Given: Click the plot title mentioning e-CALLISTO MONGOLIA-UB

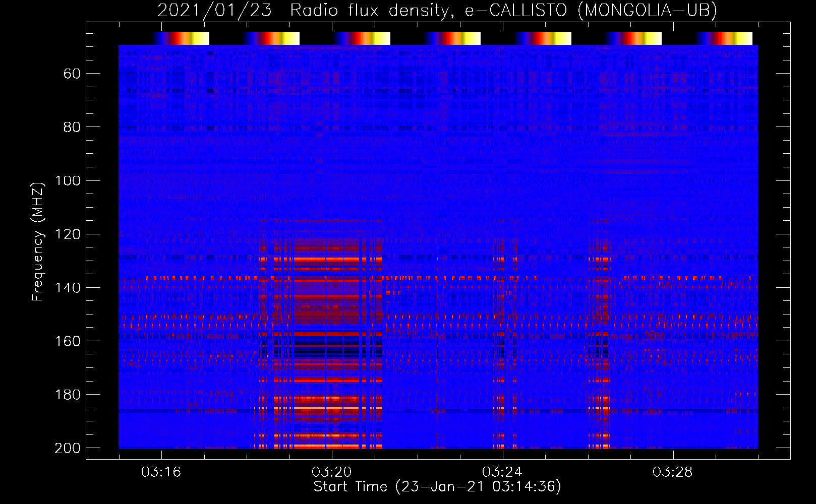Looking at the screenshot, I should pyautogui.click(x=437, y=10).
